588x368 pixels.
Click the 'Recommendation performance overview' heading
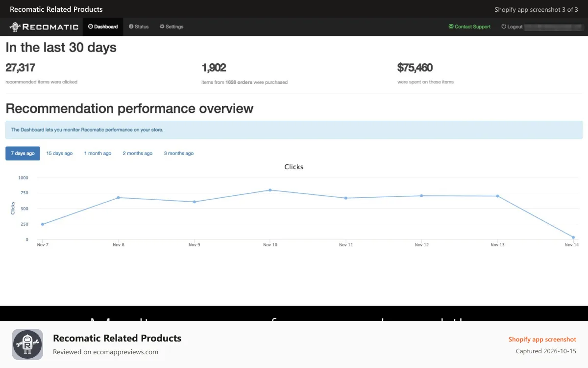[129, 108]
